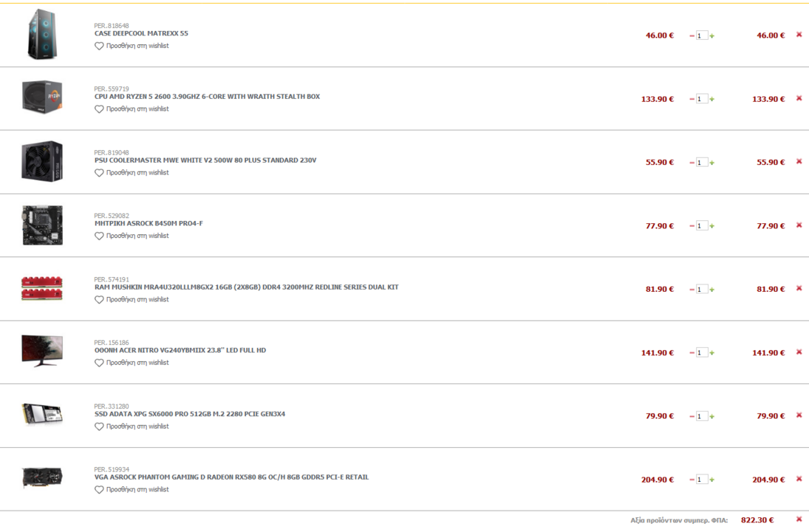Remove SSD ADATA XPG SX6000 from cart
The width and height of the screenshot is (809, 532).
click(x=799, y=415)
